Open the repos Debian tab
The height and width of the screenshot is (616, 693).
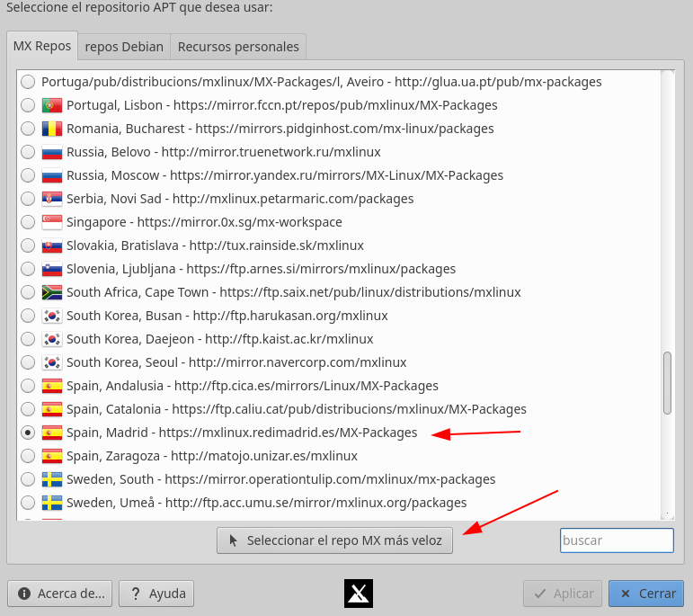(124, 47)
